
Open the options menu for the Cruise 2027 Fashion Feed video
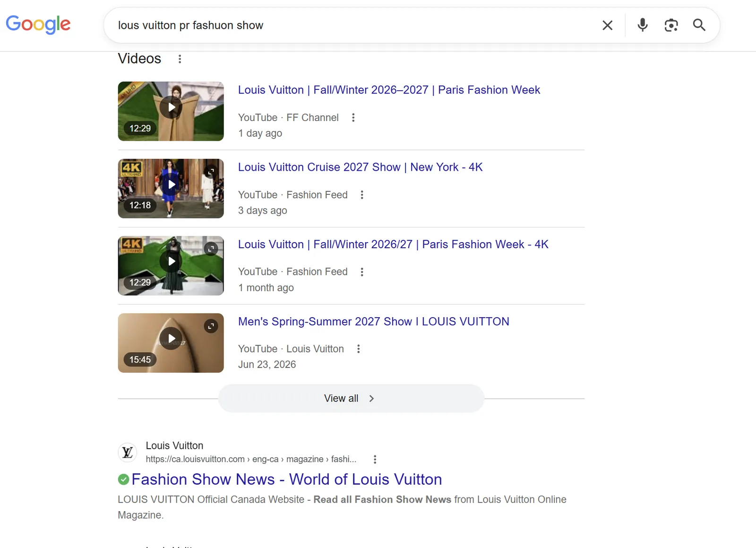362,195
